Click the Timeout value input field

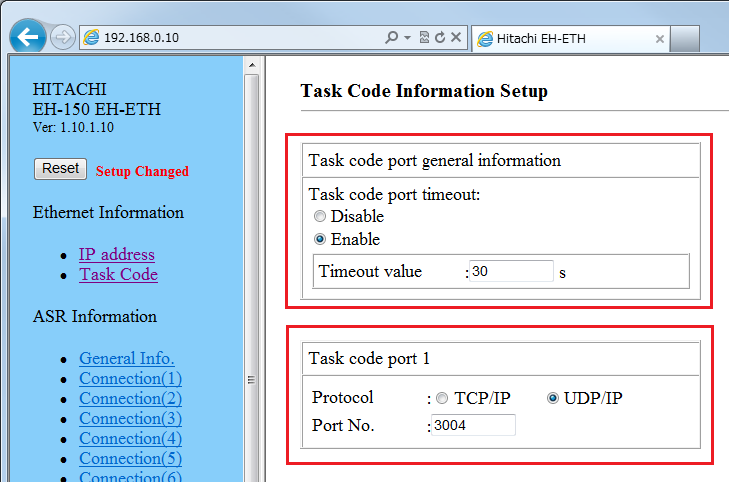[511, 271]
